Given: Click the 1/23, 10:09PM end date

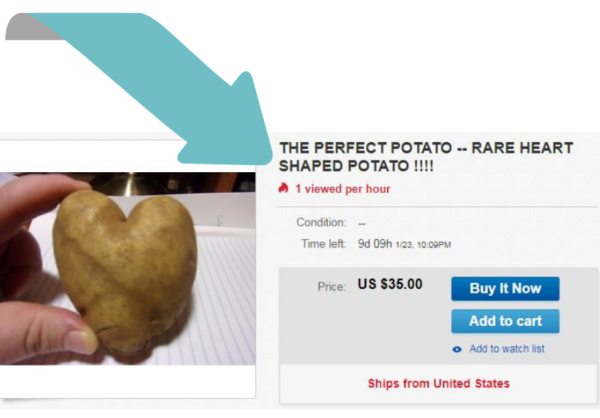Looking at the screenshot, I should click(423, 245).
